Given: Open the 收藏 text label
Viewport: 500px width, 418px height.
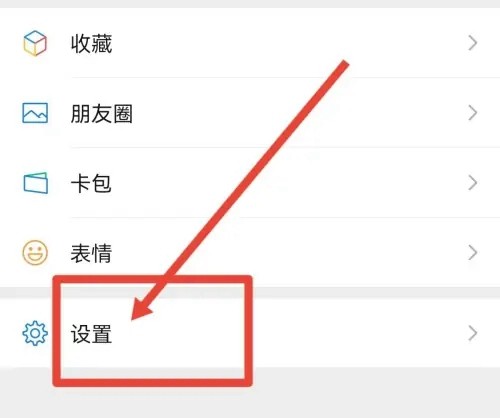Looking at the screenshot, I should pos(91,44).
